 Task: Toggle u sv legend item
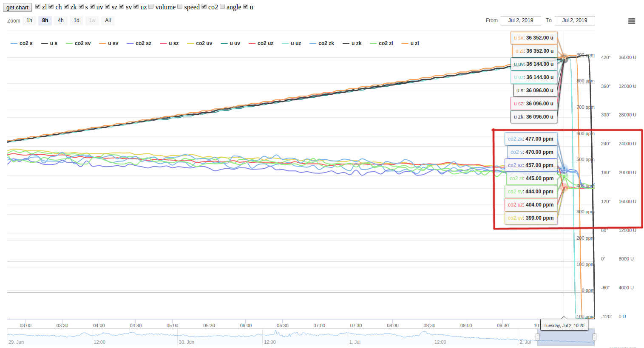point(109,43)
